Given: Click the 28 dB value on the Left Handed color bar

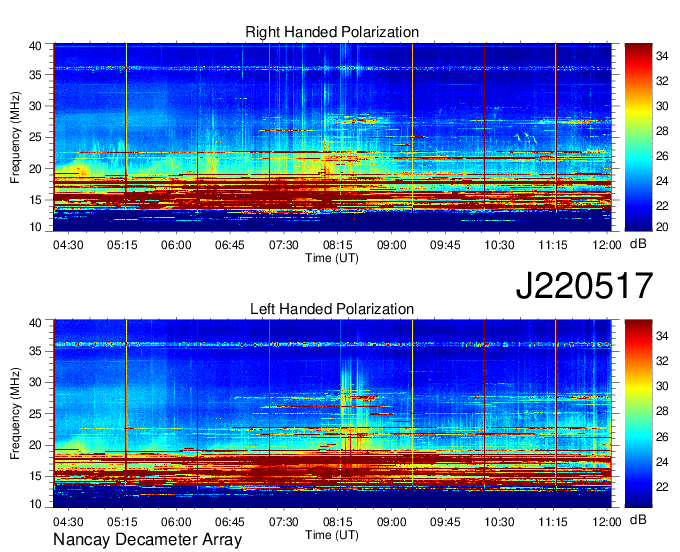Looking at the screenshot, I should coord(662,412).
